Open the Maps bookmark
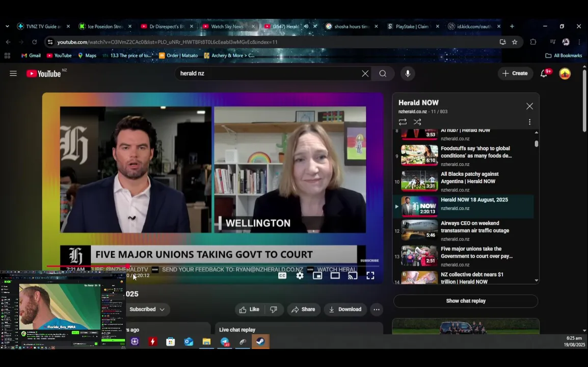This screenshot has width=588, height=367. click(87, 56)
